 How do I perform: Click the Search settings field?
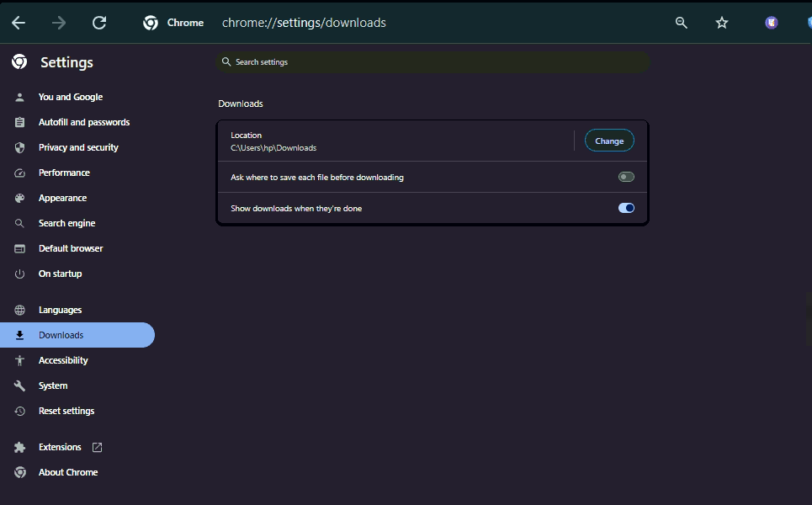(433, 61)
